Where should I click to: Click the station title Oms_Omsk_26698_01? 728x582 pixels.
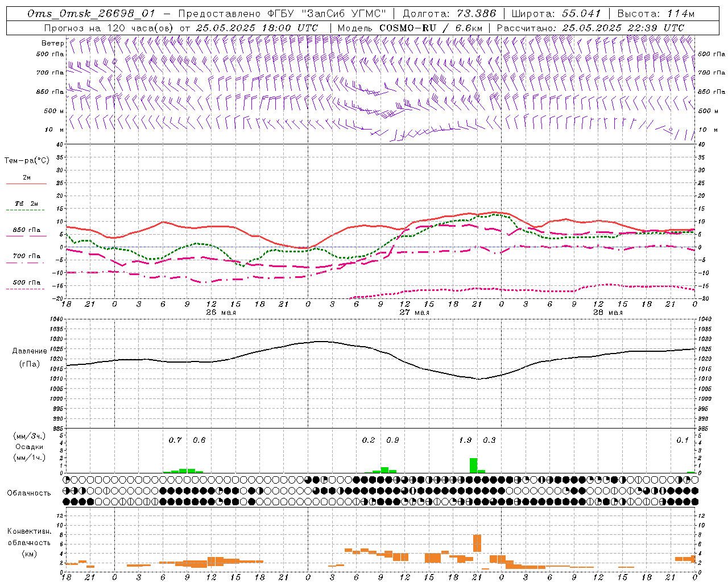[91, 14]
